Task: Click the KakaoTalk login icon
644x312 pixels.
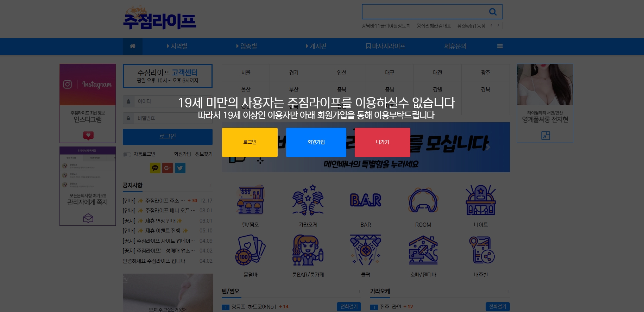Action: [x=155, y=168]
